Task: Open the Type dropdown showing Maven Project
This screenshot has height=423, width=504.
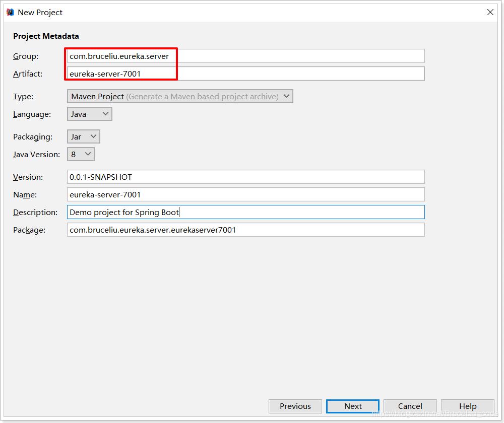Action: tap(180, 96)
